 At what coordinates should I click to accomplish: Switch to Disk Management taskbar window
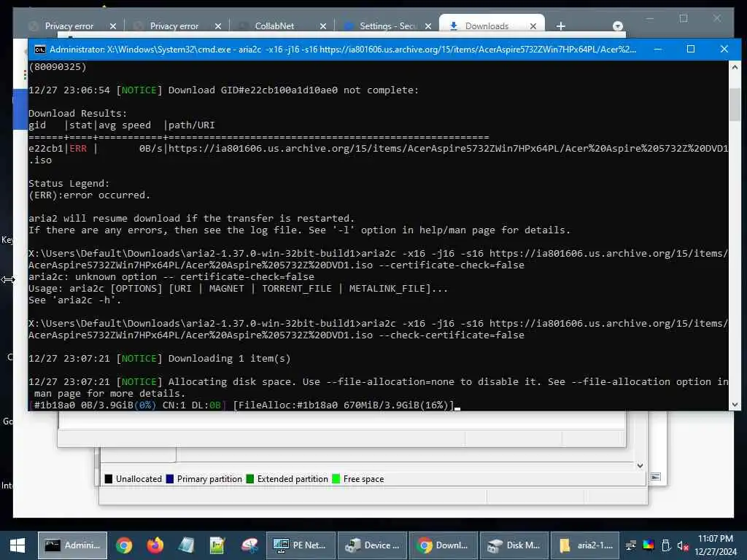[x=514, y=545]
